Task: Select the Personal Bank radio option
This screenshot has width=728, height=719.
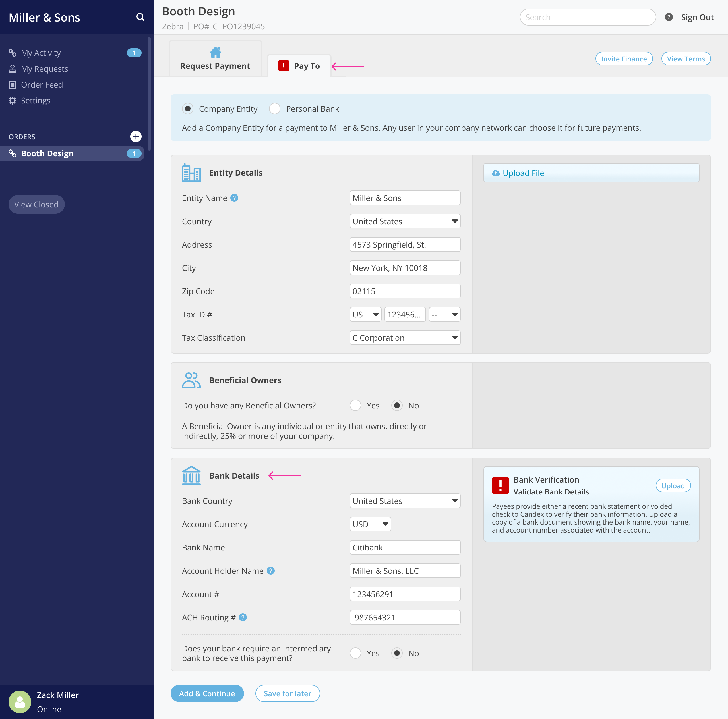Action: pos(275,109)
